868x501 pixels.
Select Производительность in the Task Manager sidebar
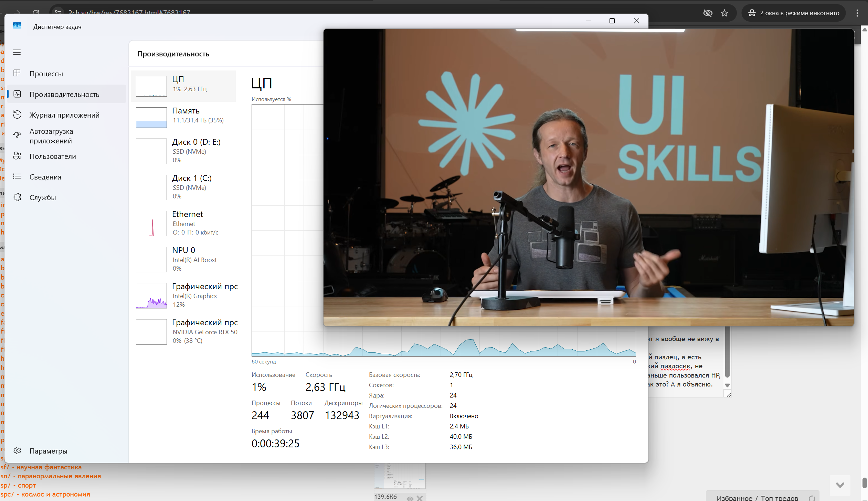[x=67, y=94]
